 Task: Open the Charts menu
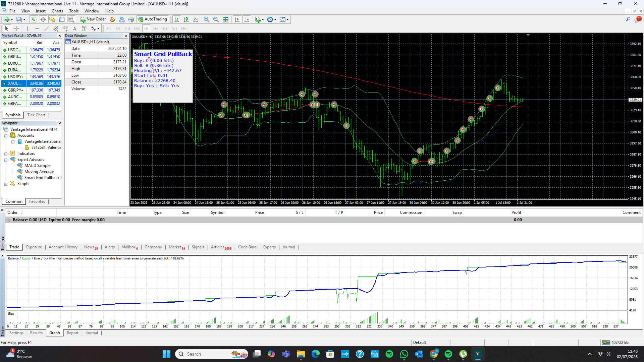[57, 11]
